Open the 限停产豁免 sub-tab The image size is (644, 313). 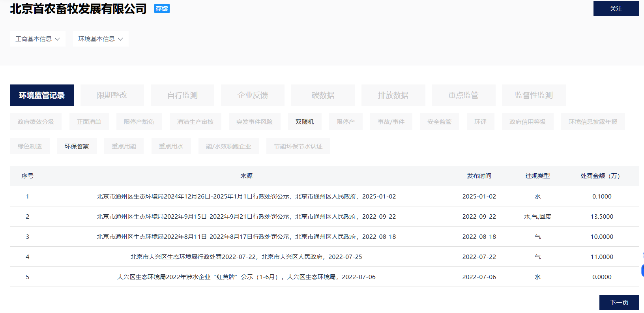click(139, 122)
